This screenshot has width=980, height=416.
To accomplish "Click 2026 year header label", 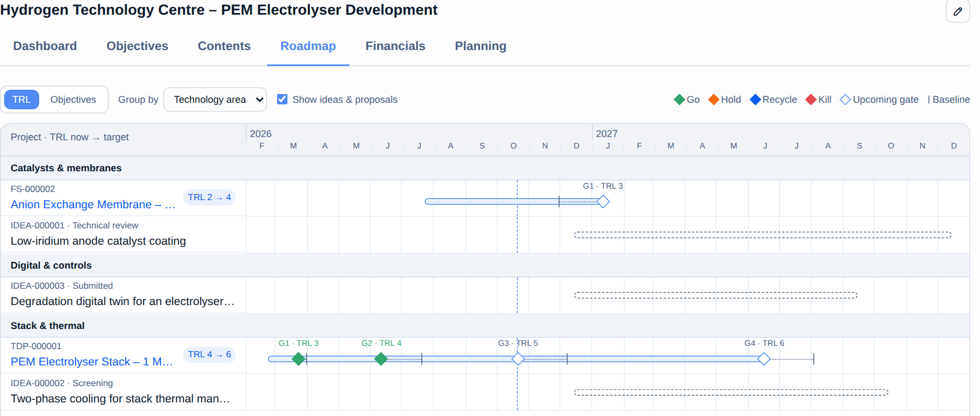I will tap(261, 134).
